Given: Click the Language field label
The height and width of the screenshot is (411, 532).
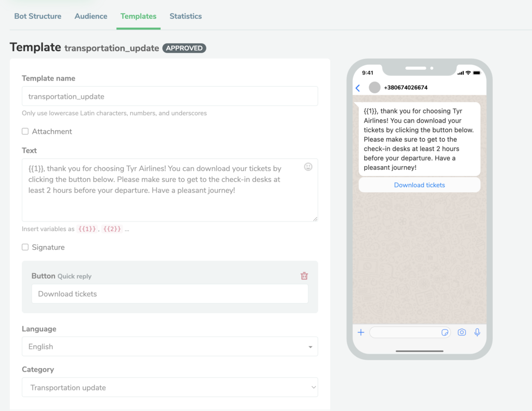Looking at the screenshot, I should (39, 329).
